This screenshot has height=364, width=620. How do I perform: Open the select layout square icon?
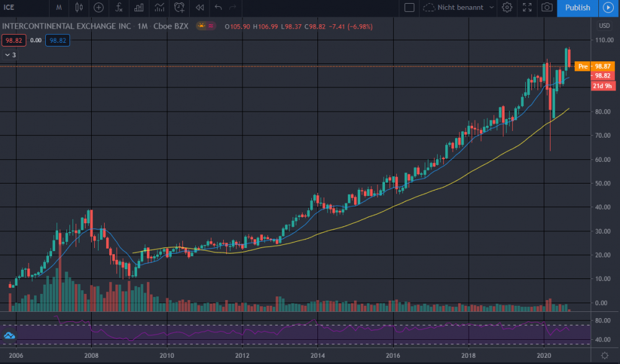pos(409,7)
